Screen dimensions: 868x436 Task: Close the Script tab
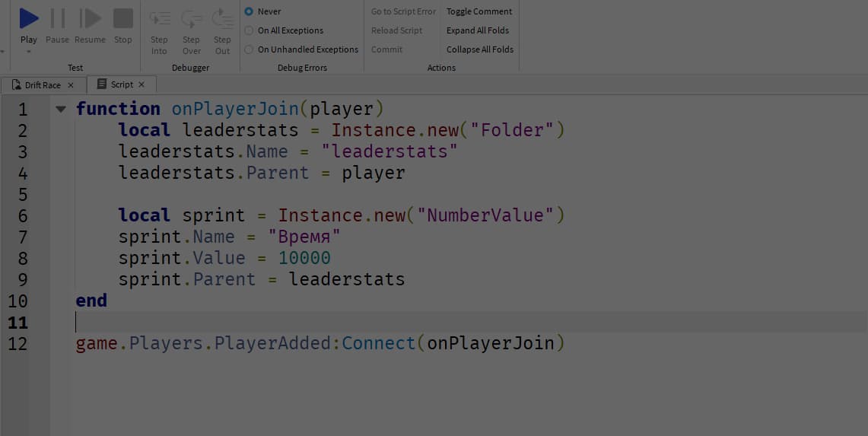[141, 84]
